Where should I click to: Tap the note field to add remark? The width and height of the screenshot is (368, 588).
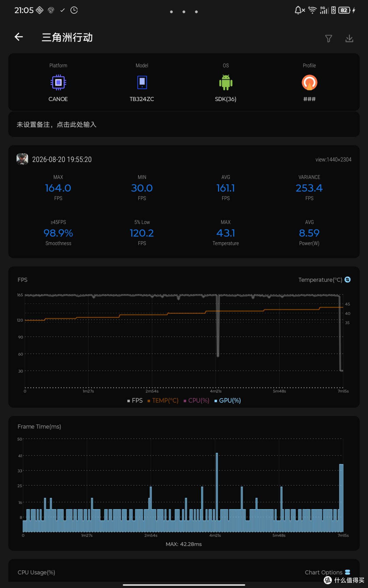(184, 125)
